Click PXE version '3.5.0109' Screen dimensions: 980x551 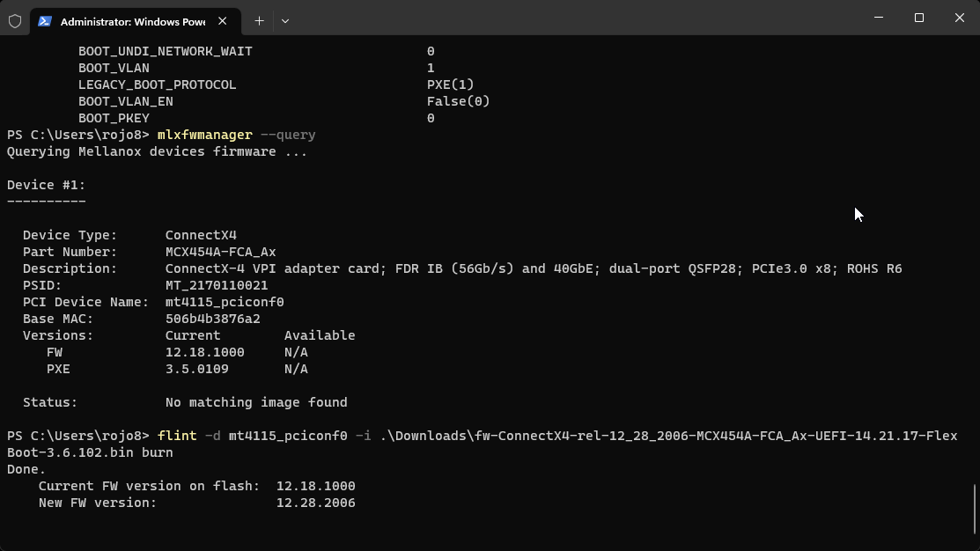pyautogui.click(x=197, y=369)
